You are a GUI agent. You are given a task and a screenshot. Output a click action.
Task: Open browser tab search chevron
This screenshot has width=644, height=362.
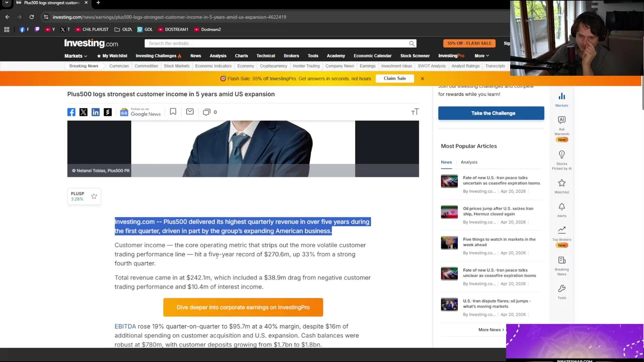pos(7,3)
